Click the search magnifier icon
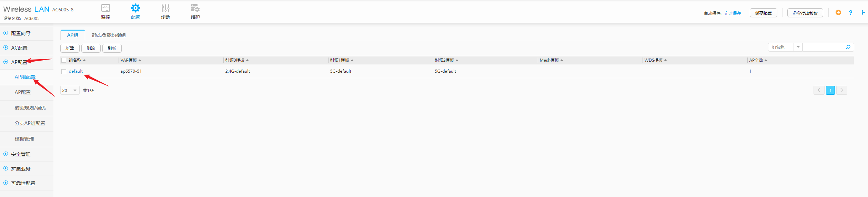 coord(848,47)
